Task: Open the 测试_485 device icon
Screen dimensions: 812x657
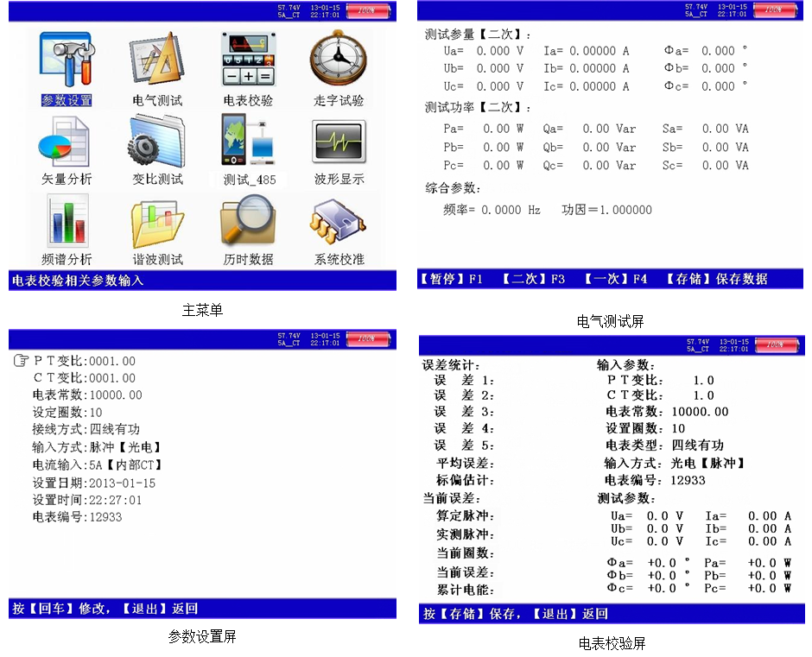Action: pos(248,141)
